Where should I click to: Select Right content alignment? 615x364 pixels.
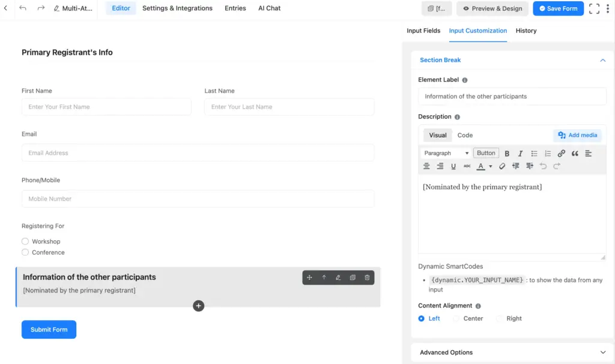499,318
